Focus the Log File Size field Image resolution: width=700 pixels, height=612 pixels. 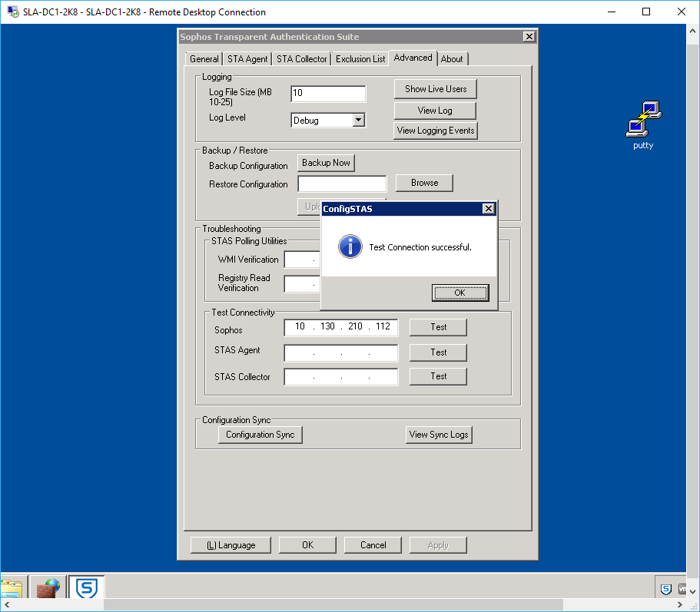[328, 93]
